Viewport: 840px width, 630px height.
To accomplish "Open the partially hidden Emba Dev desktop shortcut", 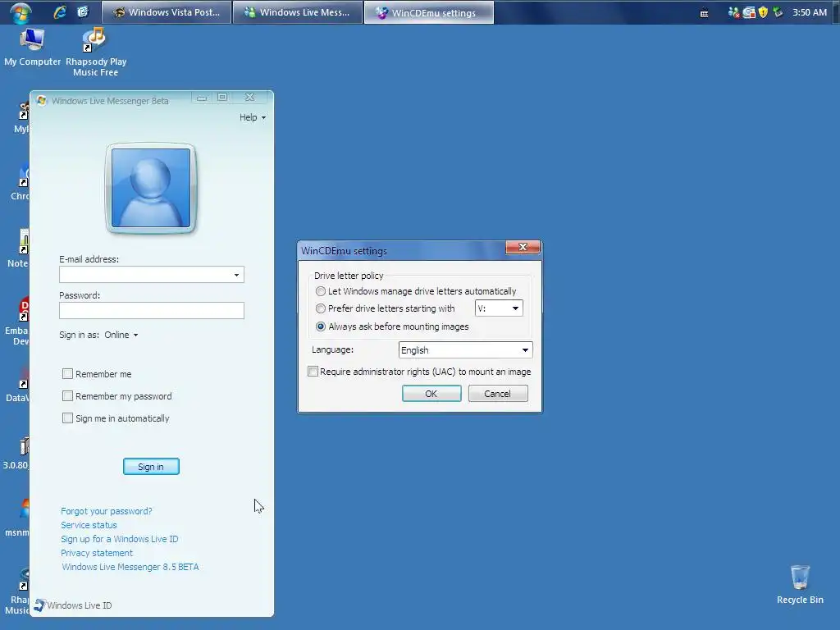I will pos(18,322).
